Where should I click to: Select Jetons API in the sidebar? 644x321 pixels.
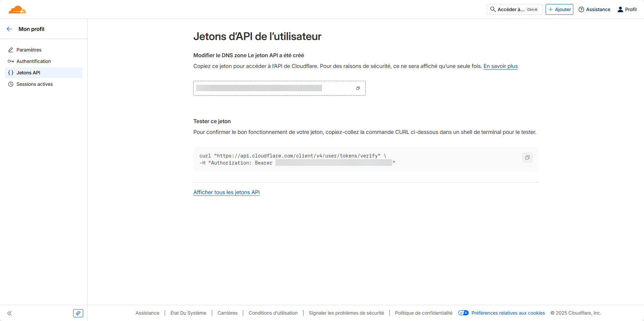click(28, 73)
